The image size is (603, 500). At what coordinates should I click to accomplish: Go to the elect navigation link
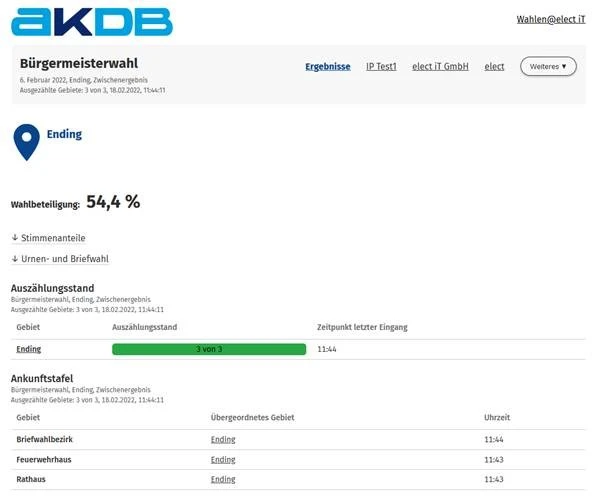coord(494,67)
